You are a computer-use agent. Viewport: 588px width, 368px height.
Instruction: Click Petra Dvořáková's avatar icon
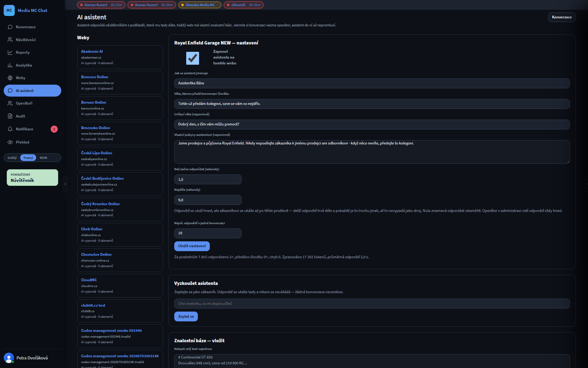9,358
